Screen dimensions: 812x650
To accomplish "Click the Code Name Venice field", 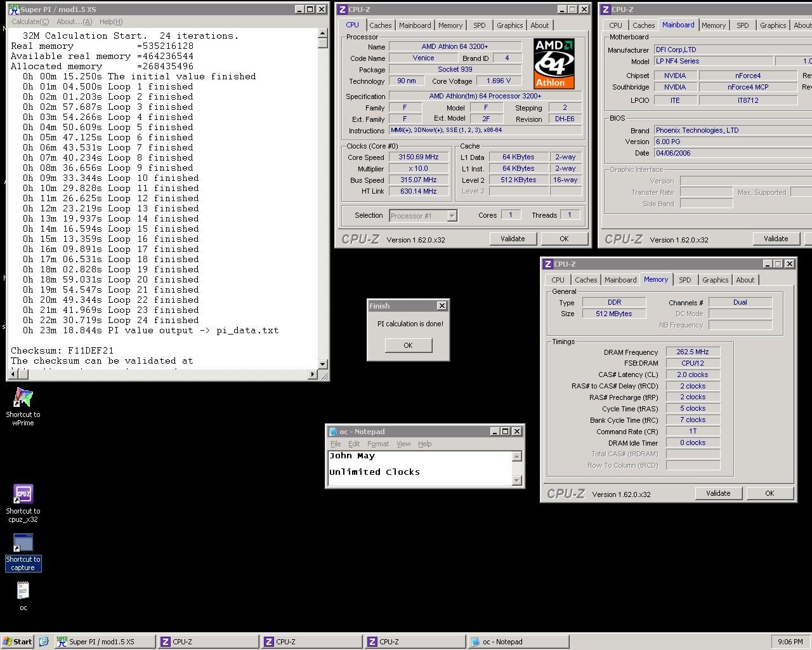I will coord(423,58).
